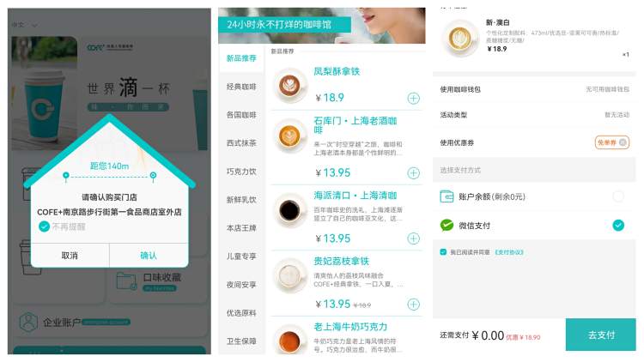Switch to 经典咖啡 category tab
Viewport: 644px width, 362px height.
click(241, 87)
